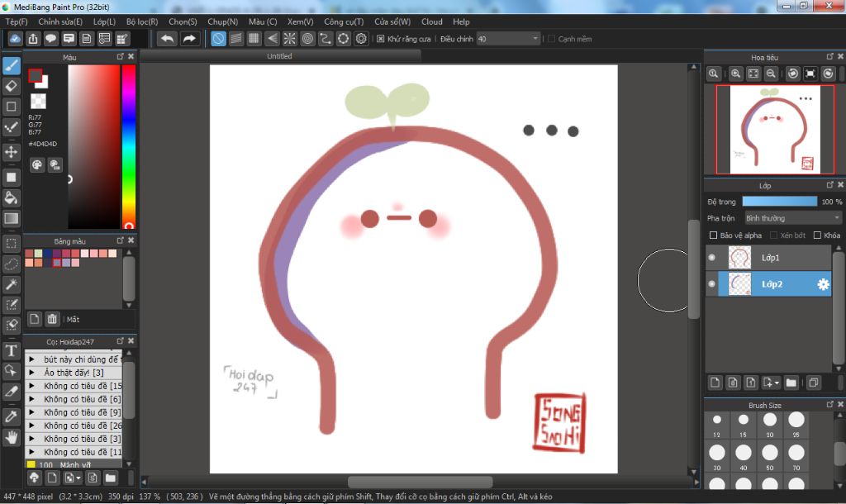Enable radial snap guide
Screen dimensions: 846x504
(290, 39)
